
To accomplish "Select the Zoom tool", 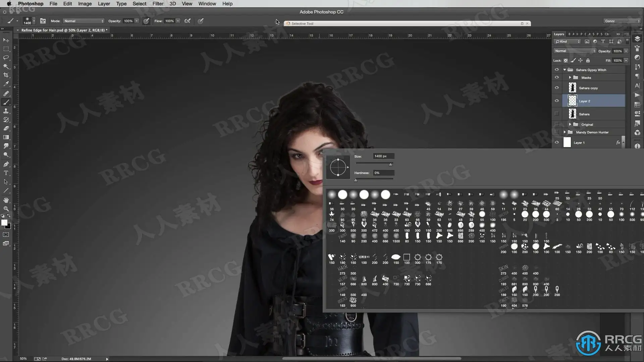I will (6, 209).
